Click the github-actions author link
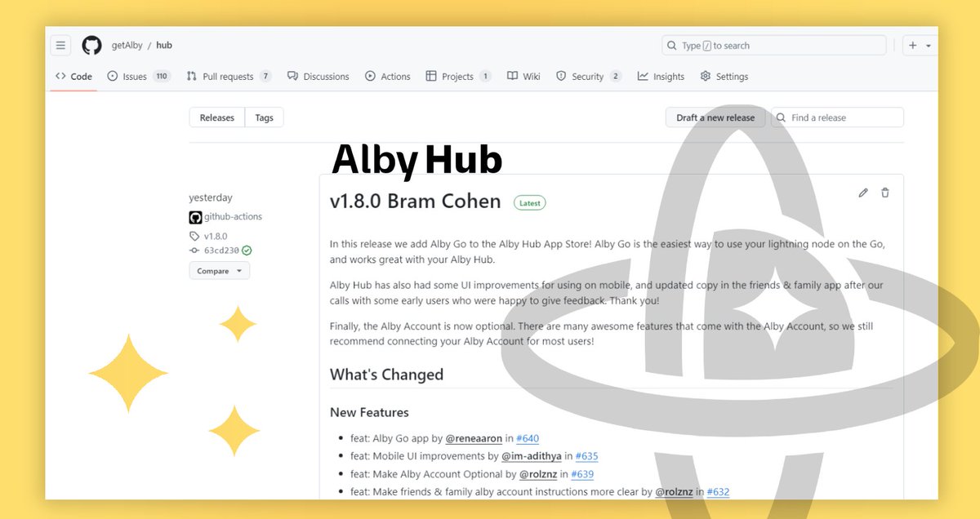Viewport: 980px width, 519px height. [x=233, y=217]
